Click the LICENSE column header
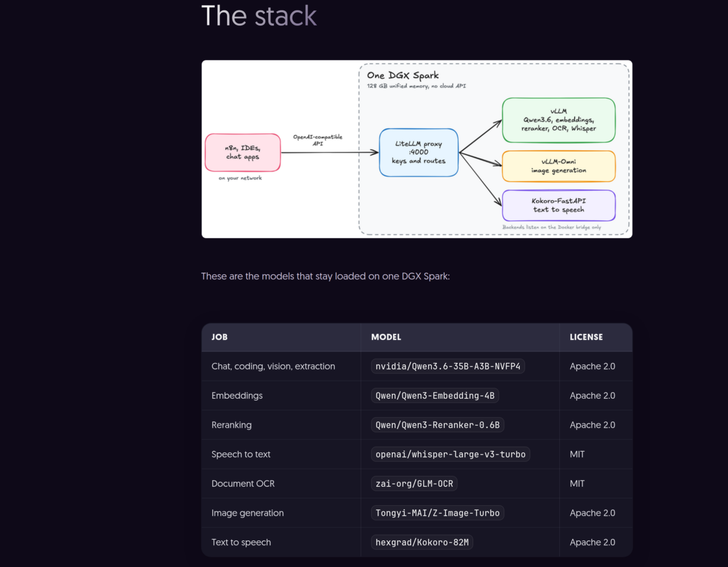The width and height of the screenshot is (728, 567). click(586, 337)
